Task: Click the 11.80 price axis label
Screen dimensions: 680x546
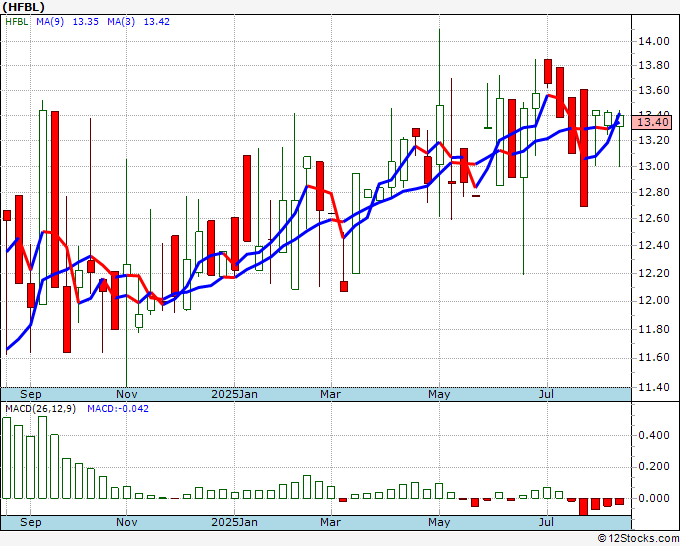Action: pos(654,330)
